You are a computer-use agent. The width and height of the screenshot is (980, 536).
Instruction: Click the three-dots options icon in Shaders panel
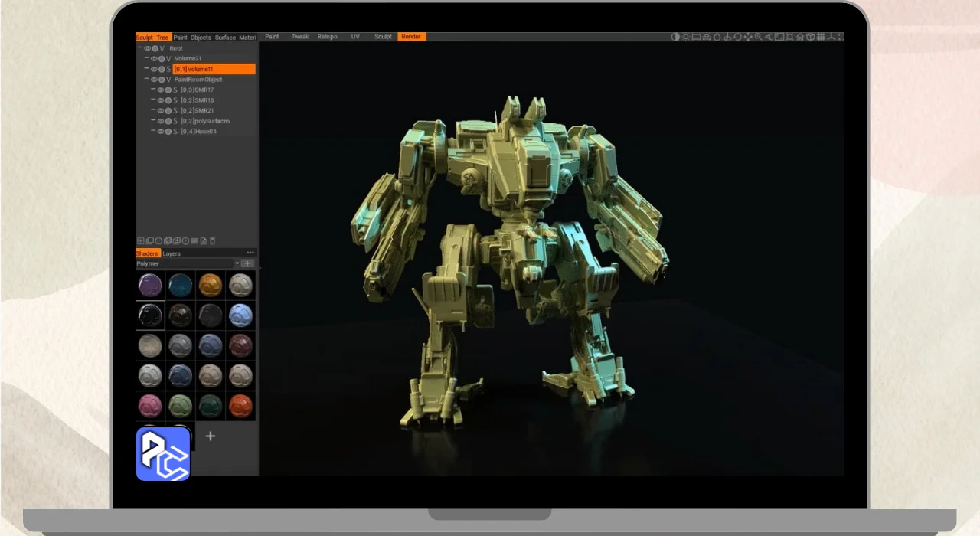pos(250,253)
